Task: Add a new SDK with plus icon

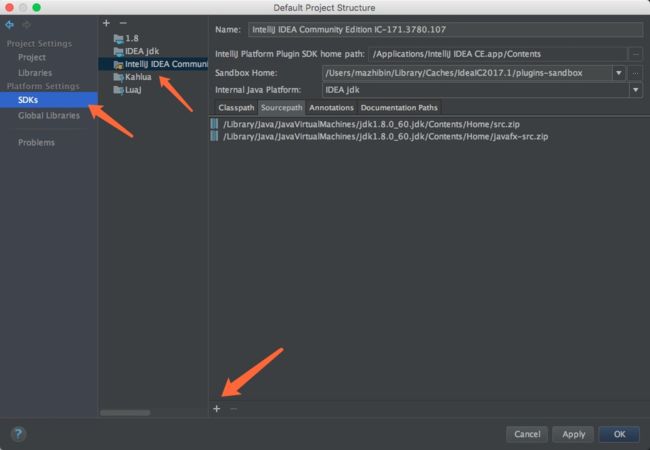Action: [x=107, y=23]
